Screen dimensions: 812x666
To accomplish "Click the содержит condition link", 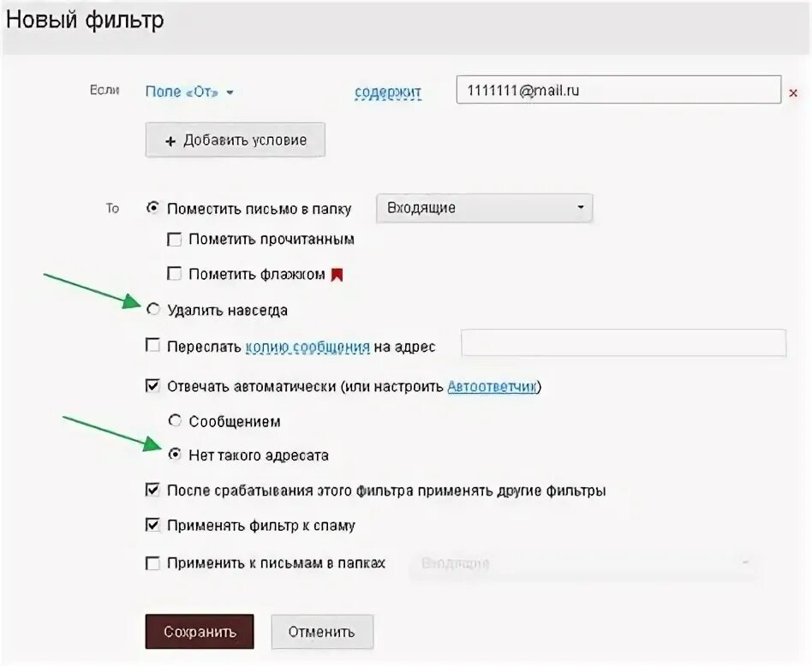I will (x=388, y=92).
